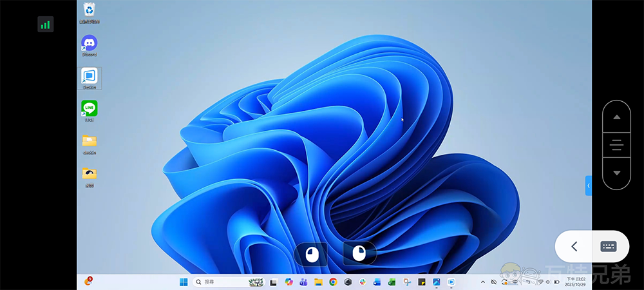644x290 pixels.
Task: Tap the left mouse click button overlay
Action: (310, 254)
